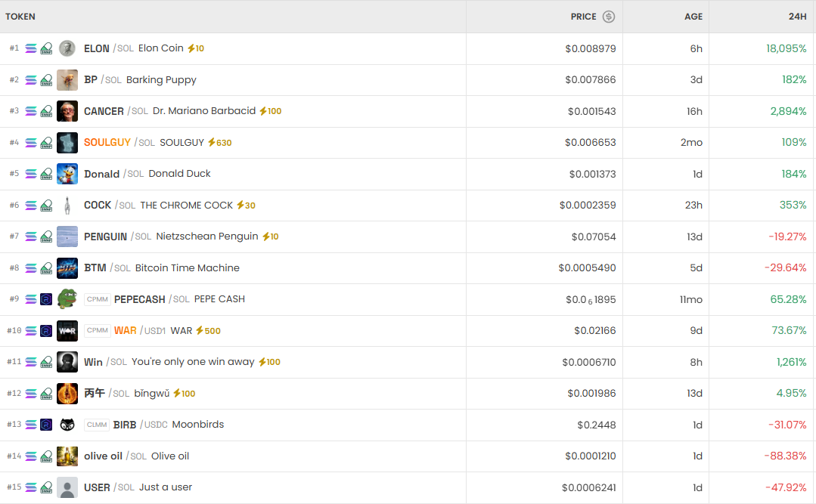Click the PumpSwap DEX icon beside Barking Puppy
816x504 pixels.
click(46, 80)
